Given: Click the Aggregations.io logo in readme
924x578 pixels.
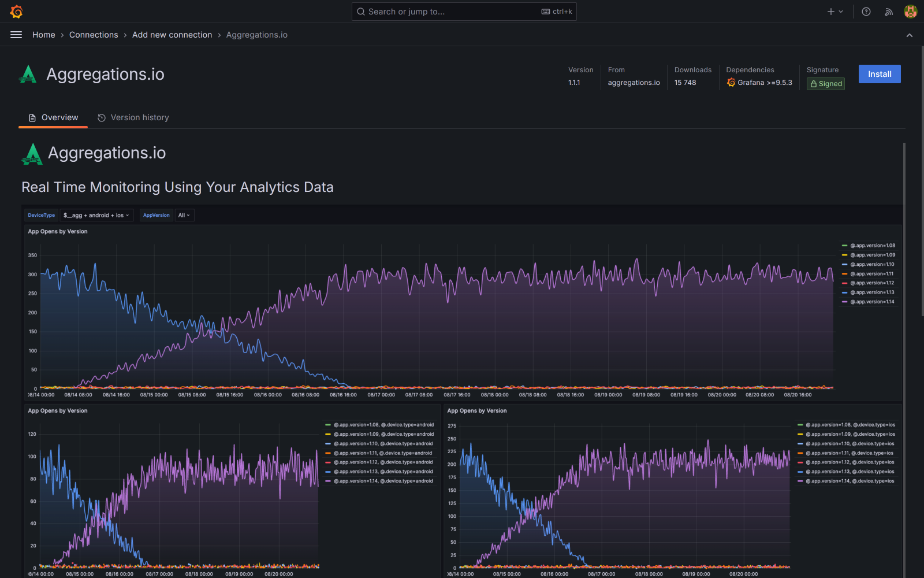Looking at the screenshot, I should tap(32, 154).
